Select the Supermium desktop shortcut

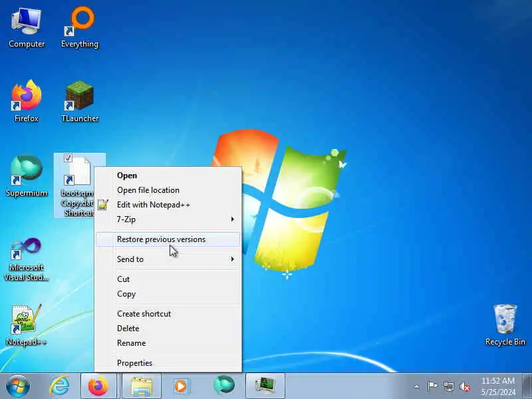coord(27,176)
